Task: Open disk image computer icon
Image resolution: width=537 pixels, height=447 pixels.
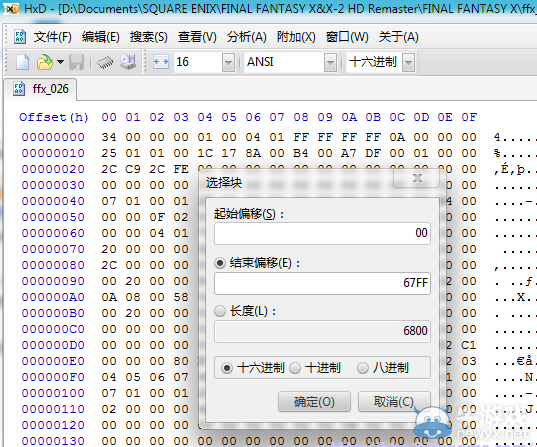Action: [x=128, y=62]
